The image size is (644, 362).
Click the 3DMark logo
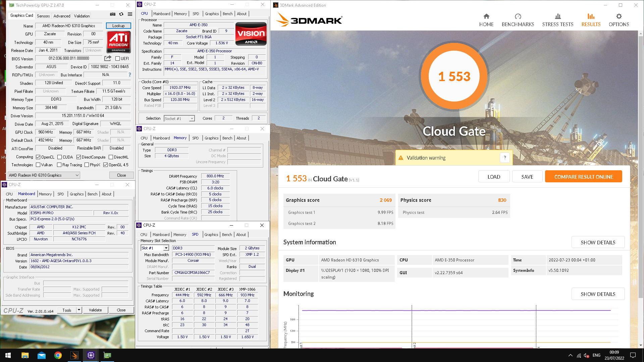[x=309, y=20]
